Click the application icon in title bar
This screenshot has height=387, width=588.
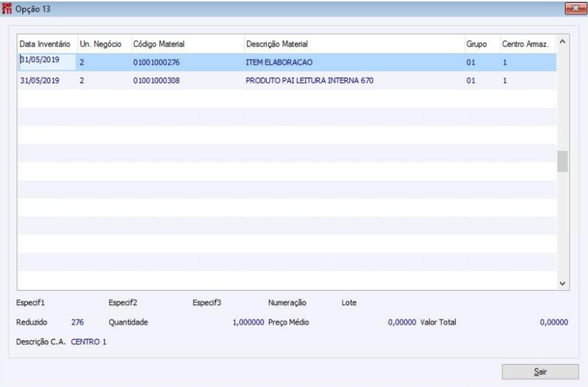(7, 9)
